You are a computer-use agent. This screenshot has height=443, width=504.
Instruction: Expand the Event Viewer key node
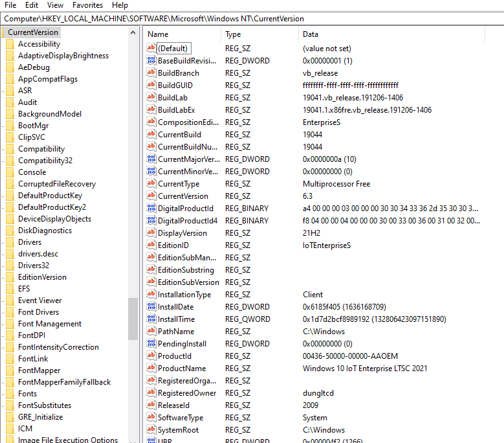(3, 301)
